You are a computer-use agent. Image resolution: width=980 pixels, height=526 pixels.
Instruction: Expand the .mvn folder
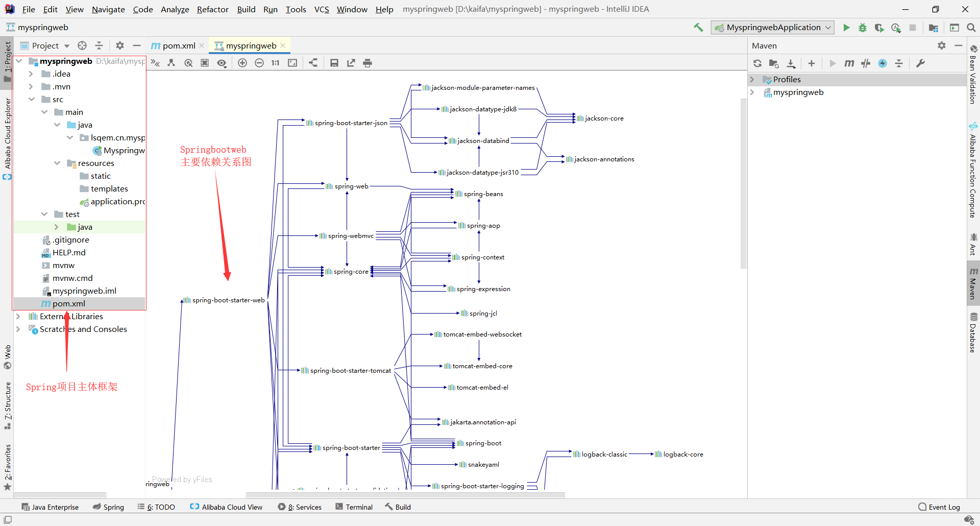pos(31,87)
